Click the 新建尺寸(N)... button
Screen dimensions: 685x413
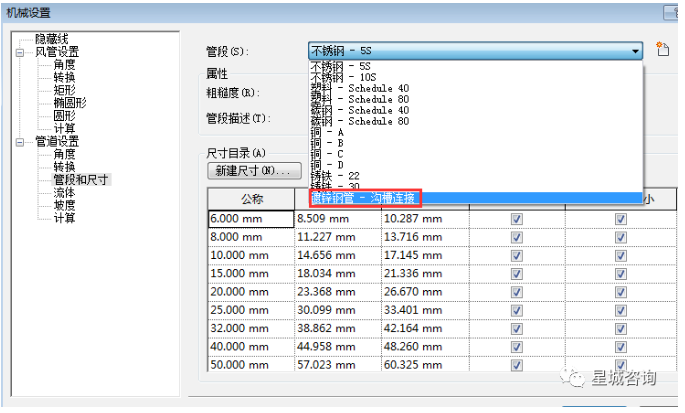click(x=254, y=171)
